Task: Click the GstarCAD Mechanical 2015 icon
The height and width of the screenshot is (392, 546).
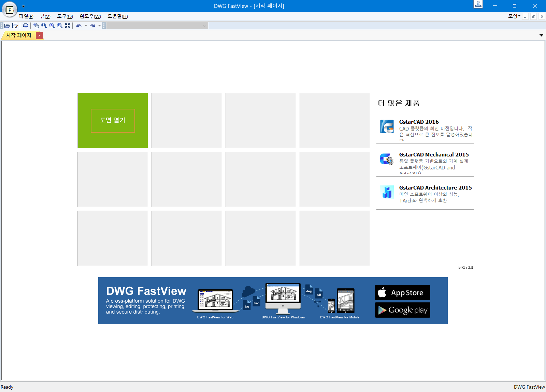Action: (387, 159)
